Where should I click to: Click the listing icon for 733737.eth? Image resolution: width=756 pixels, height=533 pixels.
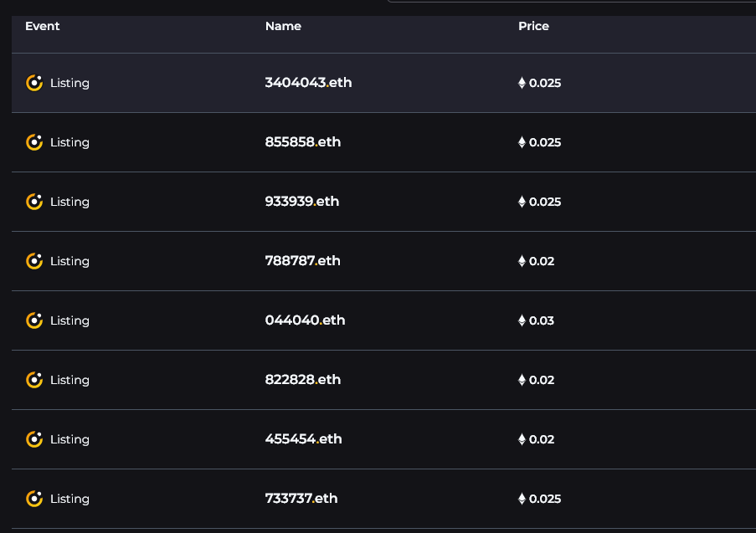[34, 499]
